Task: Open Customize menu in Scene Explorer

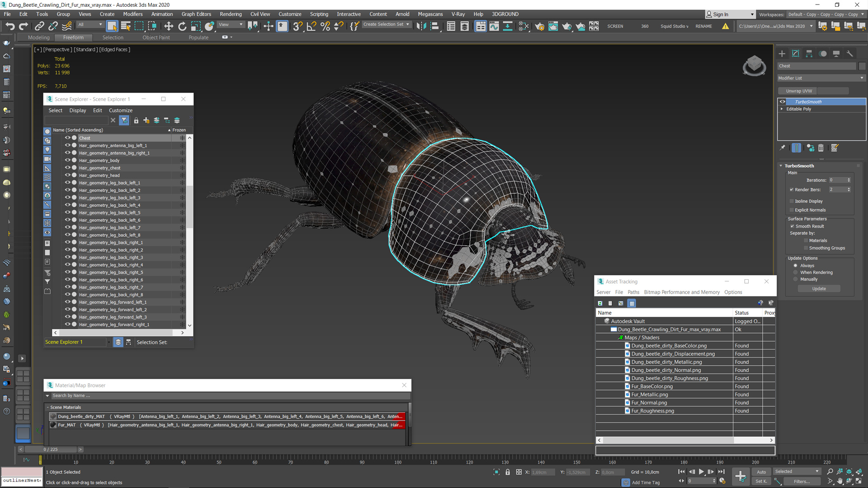Action: pyautogui.click(x=120, y=110)
